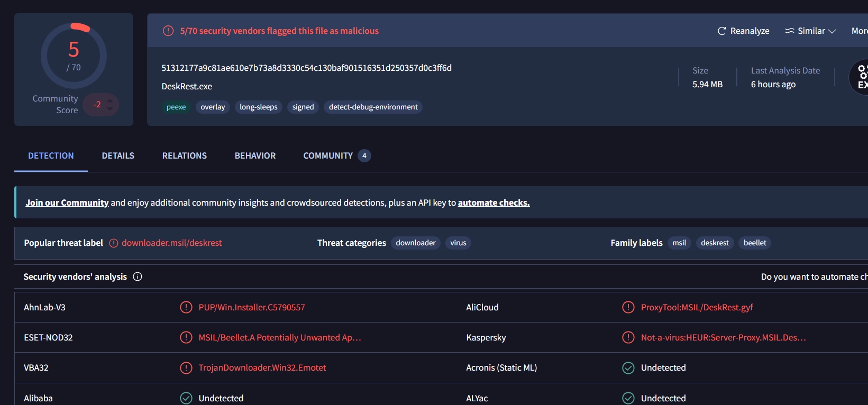868x405 pixels.
Task: Click the checkmark icon in ALYac row
Action: [x=628, y=398]
